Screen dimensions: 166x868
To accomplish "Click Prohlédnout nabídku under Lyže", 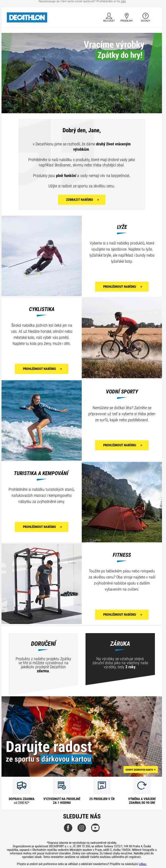I will point(122,286).
